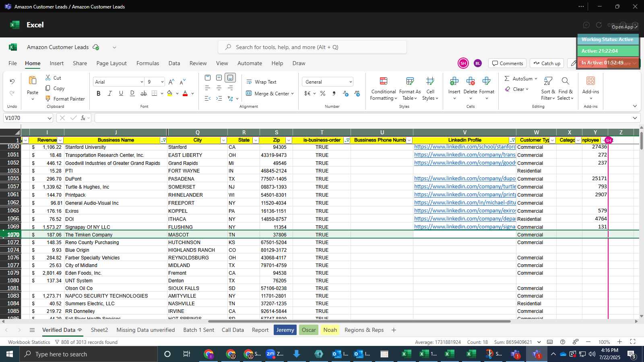Open the fill color picker arrow
644x362 pixels.
[177, 94]
